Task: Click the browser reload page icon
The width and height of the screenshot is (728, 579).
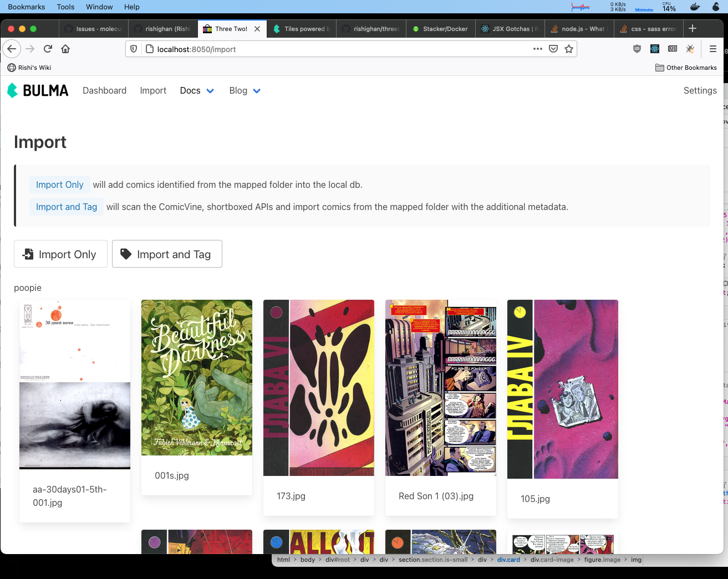Action: point(48,49)
